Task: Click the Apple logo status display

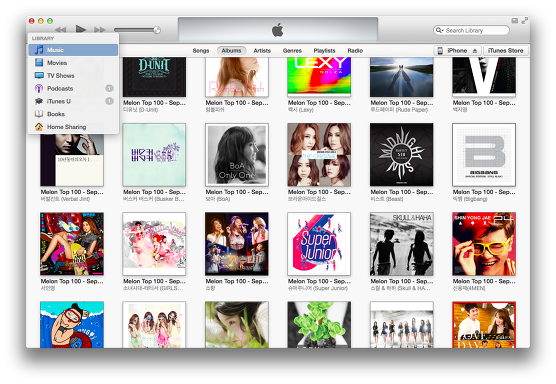Action: click(x=278, y=30)
